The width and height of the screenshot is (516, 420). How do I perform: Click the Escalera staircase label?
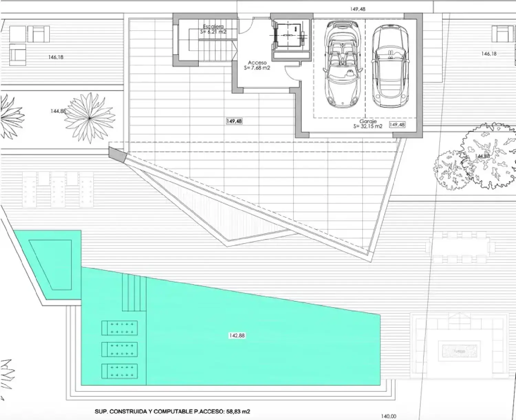pyautogui.click(x=213, y=29)
